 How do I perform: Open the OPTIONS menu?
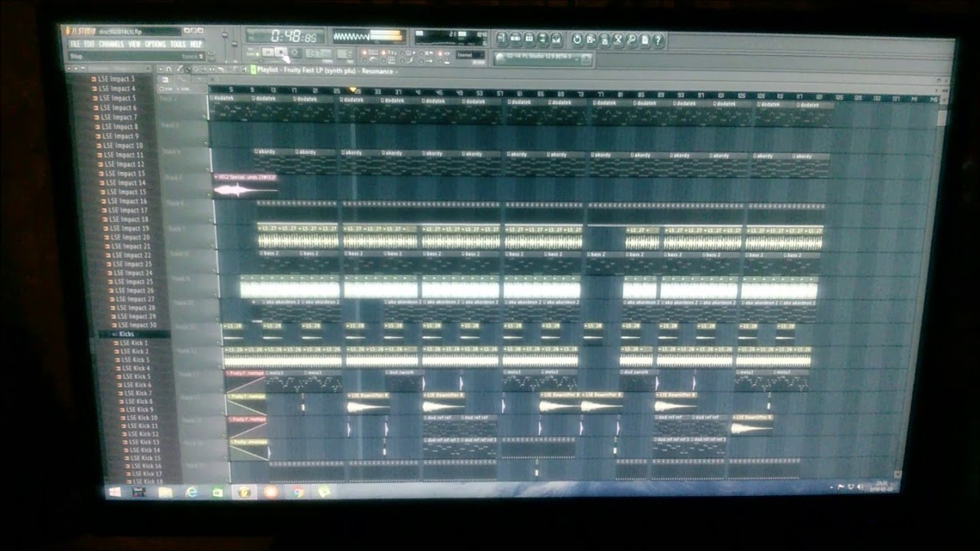point(155,44)
